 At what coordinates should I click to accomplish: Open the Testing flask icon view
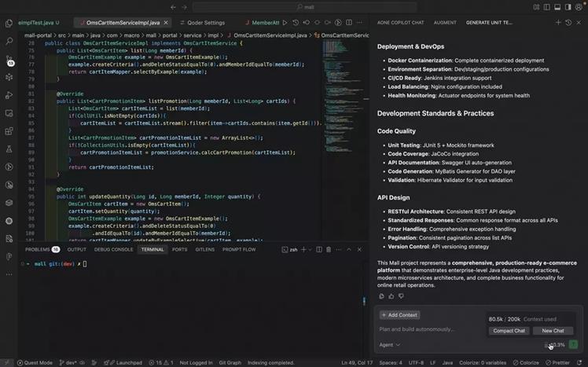[x=9, y=149]
